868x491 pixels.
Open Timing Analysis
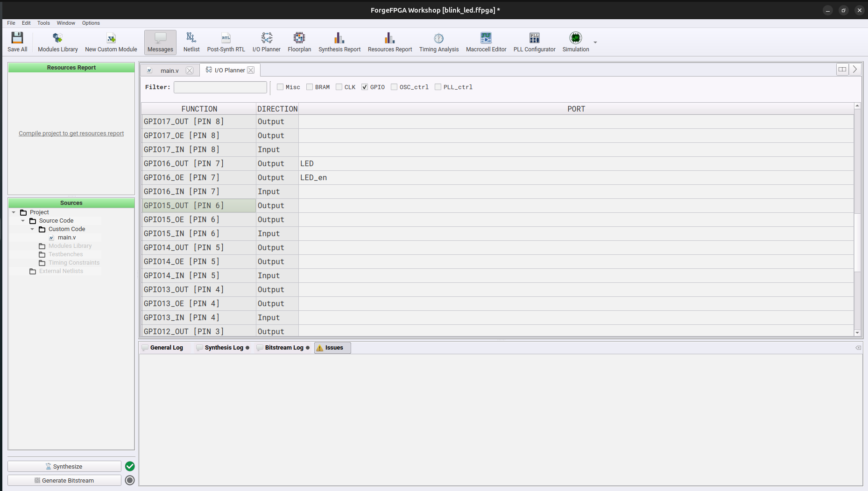[438, 42]
